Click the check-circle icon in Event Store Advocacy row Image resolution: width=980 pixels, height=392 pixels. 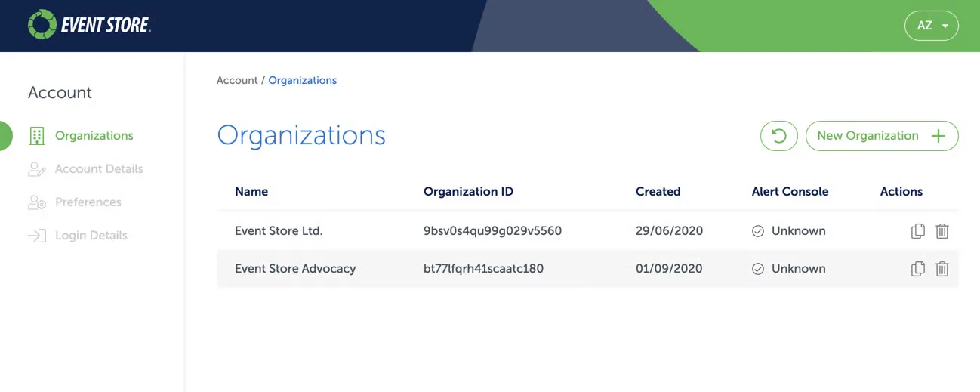coord(758,269)
